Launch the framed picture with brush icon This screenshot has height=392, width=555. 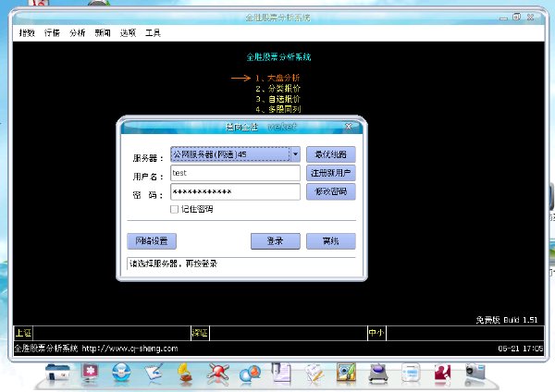point(346,373)
